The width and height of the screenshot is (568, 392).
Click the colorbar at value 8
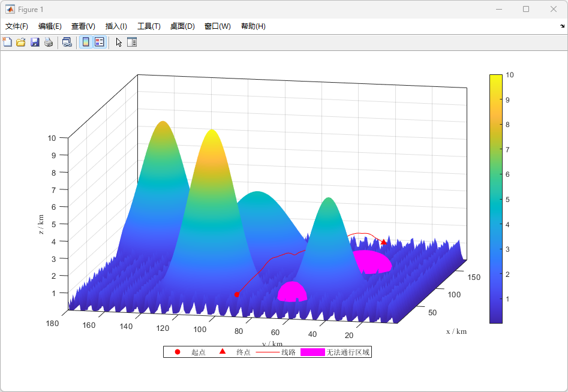tap(495, 125)
